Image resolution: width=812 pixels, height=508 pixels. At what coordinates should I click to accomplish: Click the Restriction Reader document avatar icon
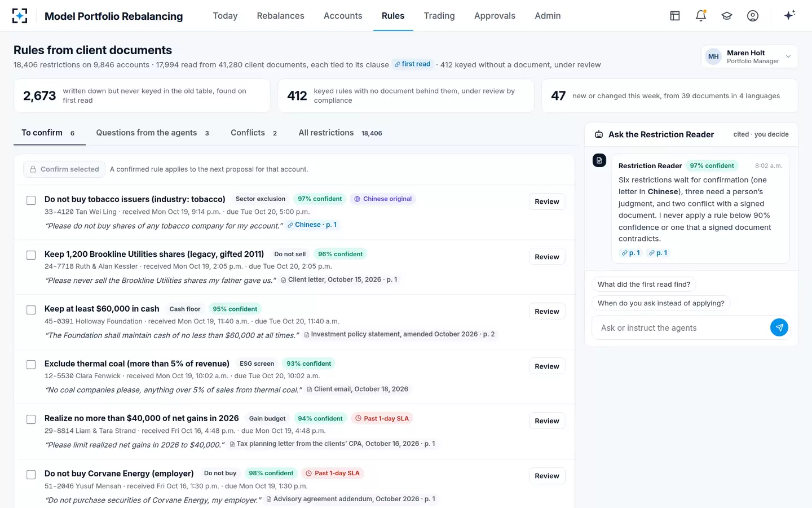599,160
